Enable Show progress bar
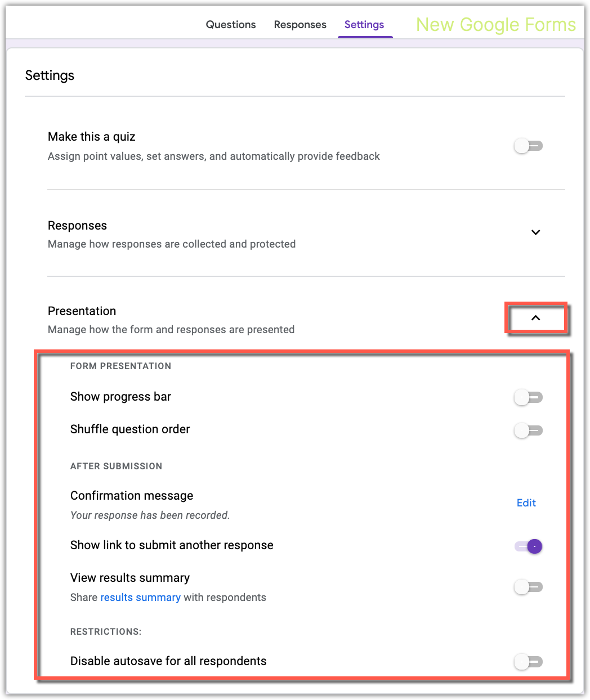590x700 pixels. coord(528,397)
